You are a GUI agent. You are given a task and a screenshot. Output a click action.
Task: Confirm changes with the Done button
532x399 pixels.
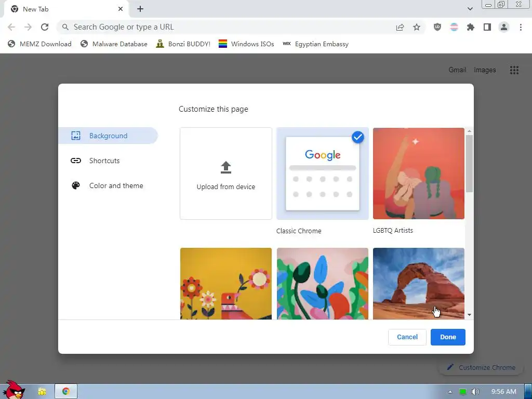point(448,337)
